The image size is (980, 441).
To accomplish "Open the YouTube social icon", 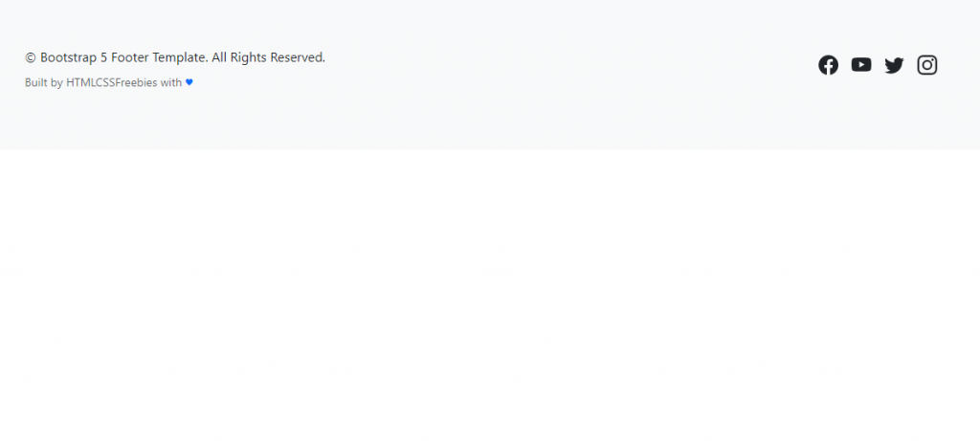I will tap(861, 65).
